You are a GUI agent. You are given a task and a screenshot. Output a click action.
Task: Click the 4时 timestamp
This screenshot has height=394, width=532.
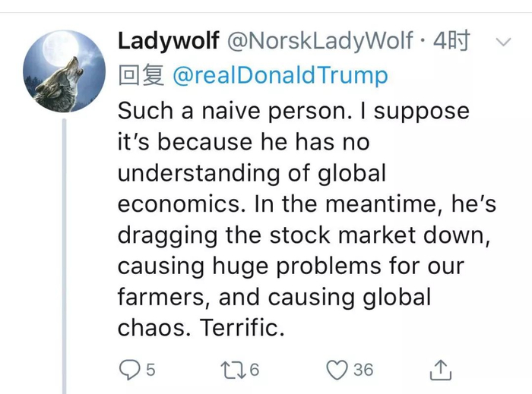coord(451,41)
